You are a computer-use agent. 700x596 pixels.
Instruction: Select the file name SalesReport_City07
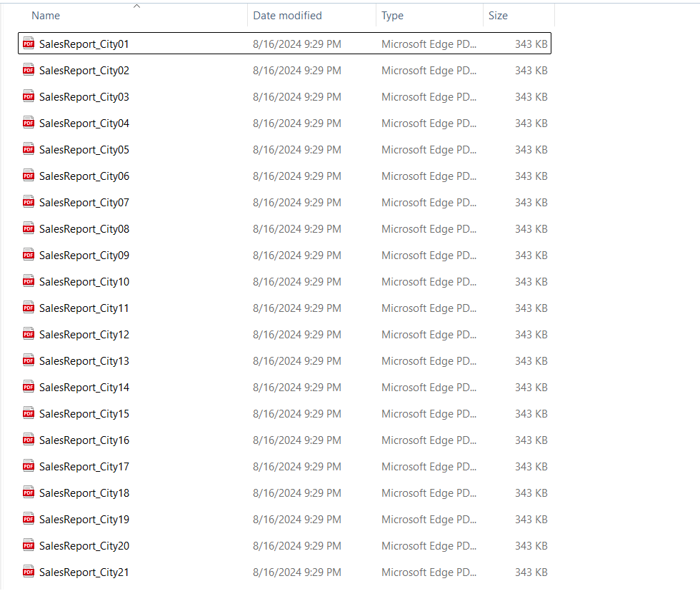coord(84,203)
